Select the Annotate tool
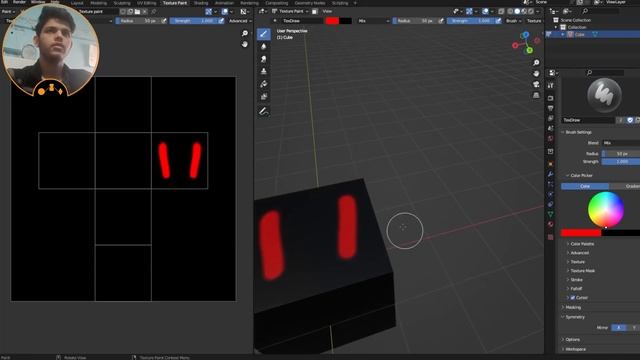 coord(264,111)
